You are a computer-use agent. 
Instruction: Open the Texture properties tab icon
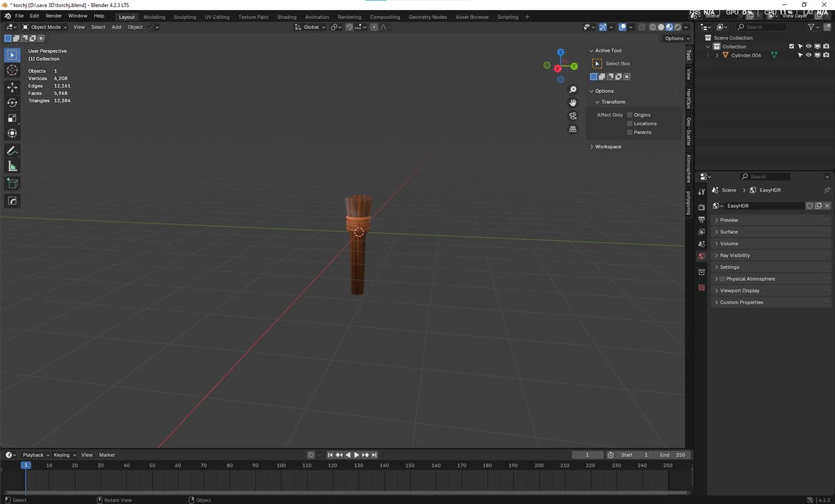tap(701, 287)
